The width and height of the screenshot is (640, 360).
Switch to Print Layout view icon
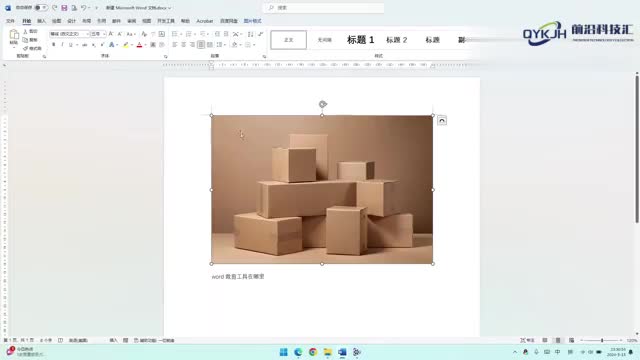click(558, 340)
